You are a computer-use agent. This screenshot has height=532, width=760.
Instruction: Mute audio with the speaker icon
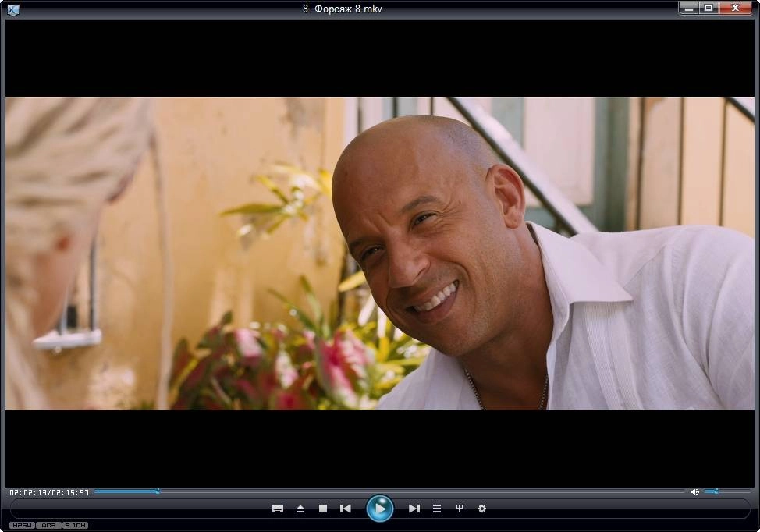point(694,491)
